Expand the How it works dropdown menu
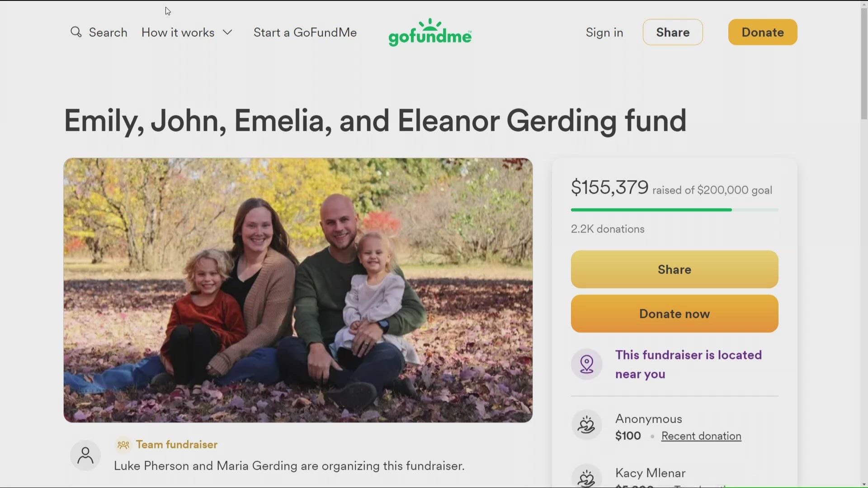 [186, 32]
